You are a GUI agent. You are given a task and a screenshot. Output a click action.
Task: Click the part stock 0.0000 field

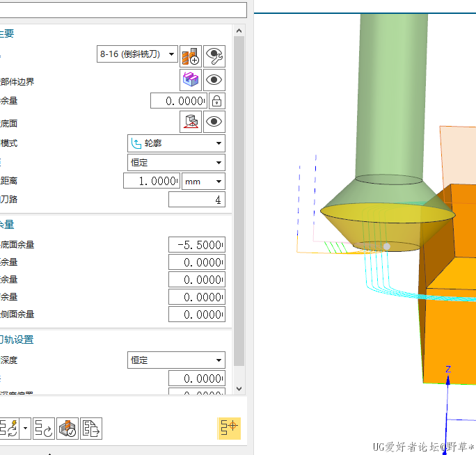[x=179, y=101]
